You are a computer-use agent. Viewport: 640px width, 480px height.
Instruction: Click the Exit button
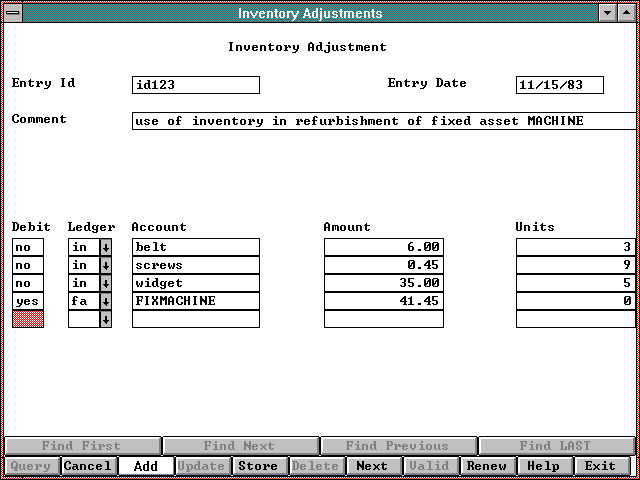pos(601,466)
